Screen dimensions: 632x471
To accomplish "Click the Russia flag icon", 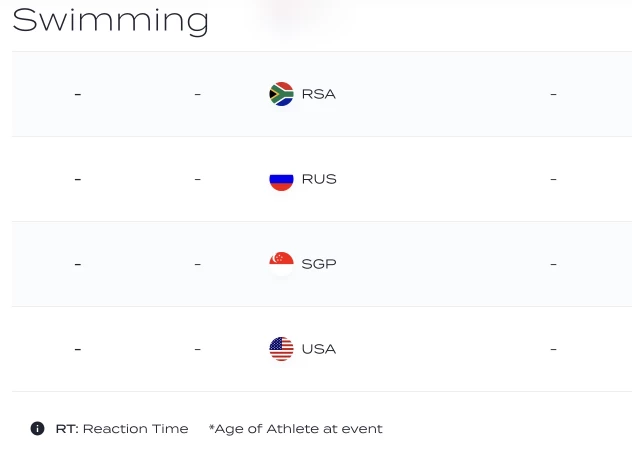I will pos(281,179).
